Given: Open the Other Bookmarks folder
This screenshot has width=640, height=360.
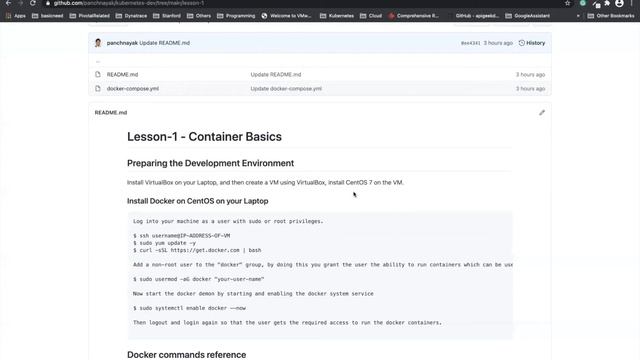Looking at the screenshot, I should [611, 16].
